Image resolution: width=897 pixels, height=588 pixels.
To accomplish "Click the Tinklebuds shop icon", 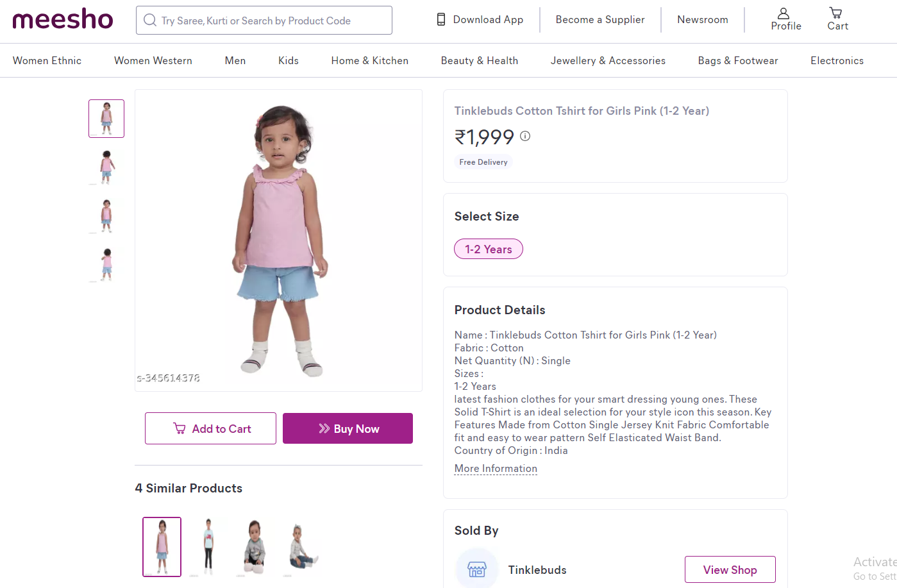I will click(x=477, y=569).
